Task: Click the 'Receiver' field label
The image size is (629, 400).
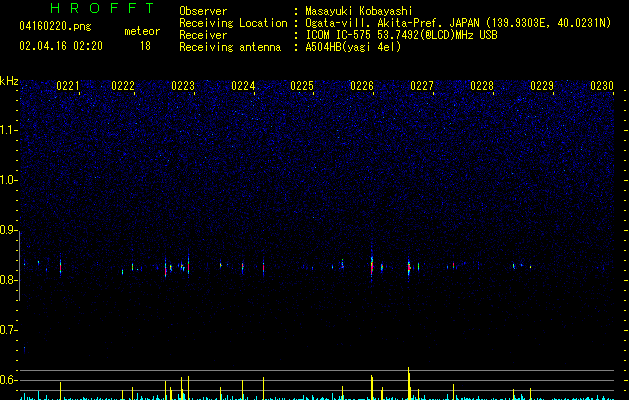Action: point(203,35)
